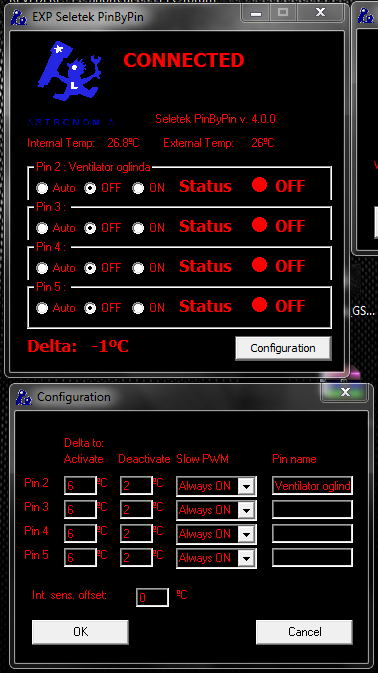Open the Configuration button in main window
This screenshot has width=378, height=673.
(283, 348)
